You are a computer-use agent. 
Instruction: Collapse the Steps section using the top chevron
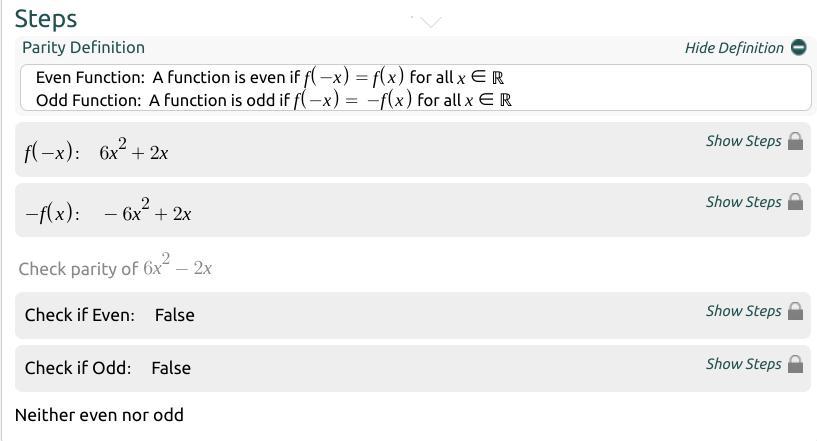[x=430, y=21]
